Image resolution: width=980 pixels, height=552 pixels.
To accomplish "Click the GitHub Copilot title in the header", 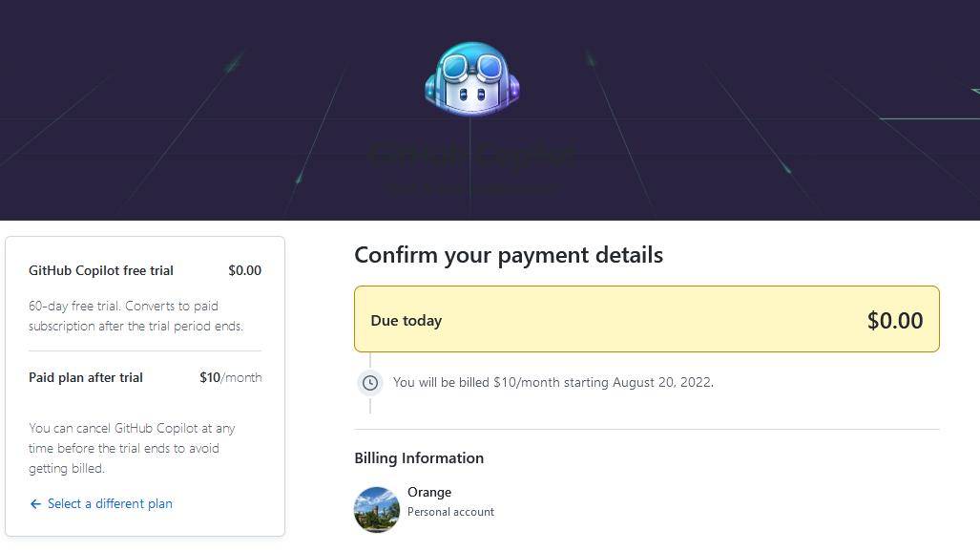I will coord(471,153).
